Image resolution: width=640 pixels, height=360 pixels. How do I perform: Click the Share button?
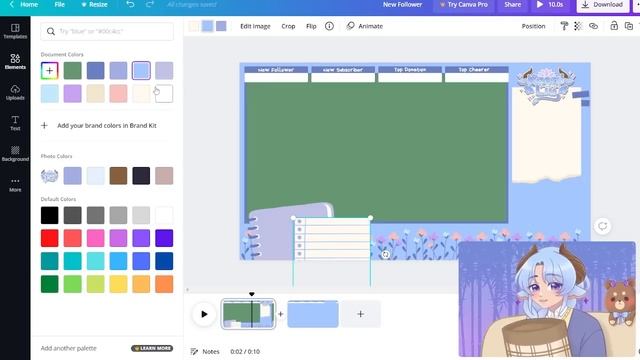click(x=512, y=4)
